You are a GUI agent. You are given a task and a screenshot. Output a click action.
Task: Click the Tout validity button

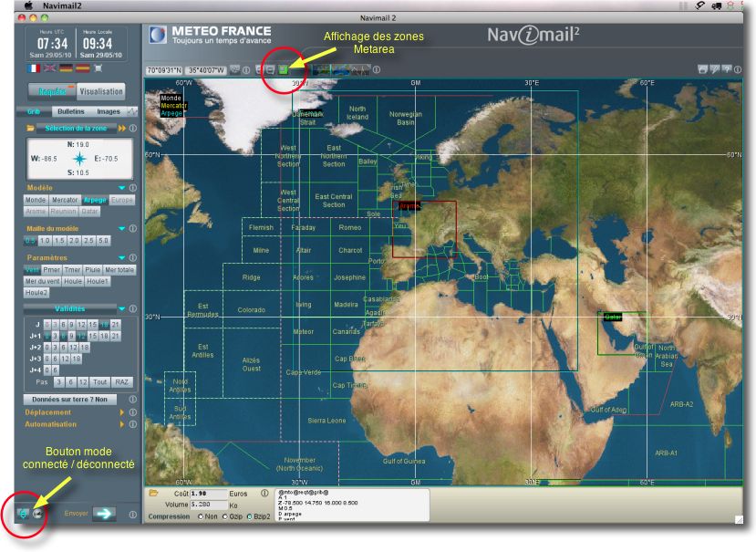pos(99,382)
